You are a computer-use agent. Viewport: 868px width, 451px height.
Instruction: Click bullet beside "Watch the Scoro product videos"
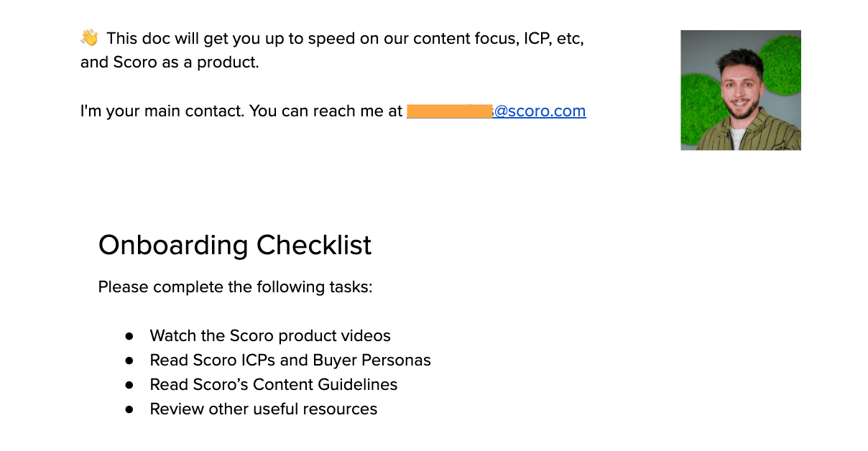pos(129,335)
